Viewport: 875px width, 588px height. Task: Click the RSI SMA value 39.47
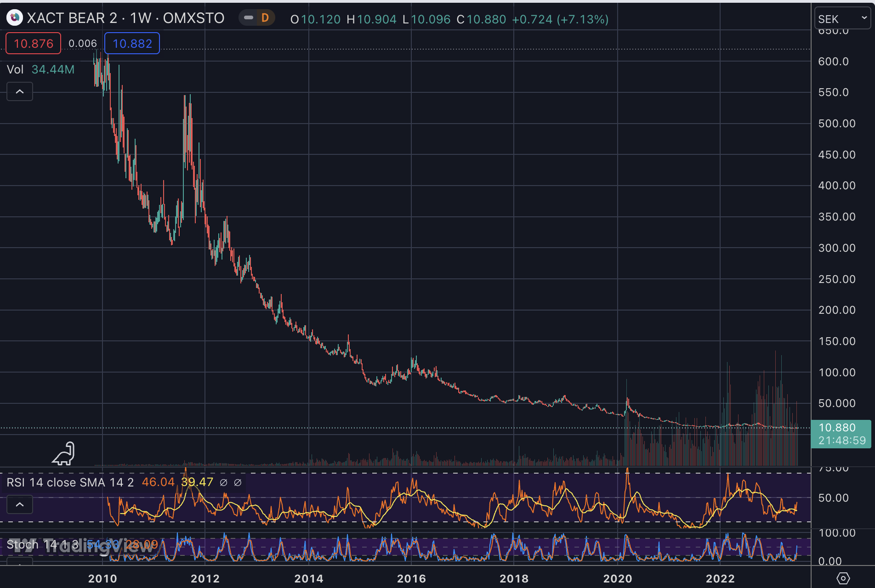coord(197,482)
